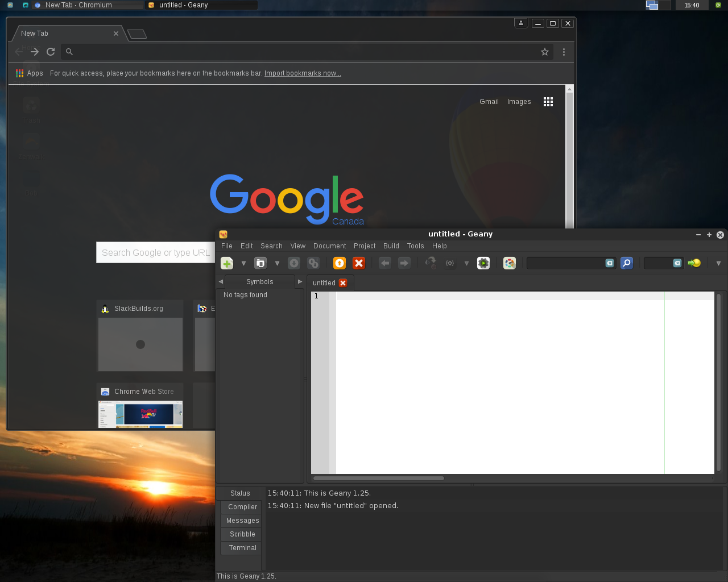Open the Images link
Screen dimensions: 728x582
(x=519, y=102)
